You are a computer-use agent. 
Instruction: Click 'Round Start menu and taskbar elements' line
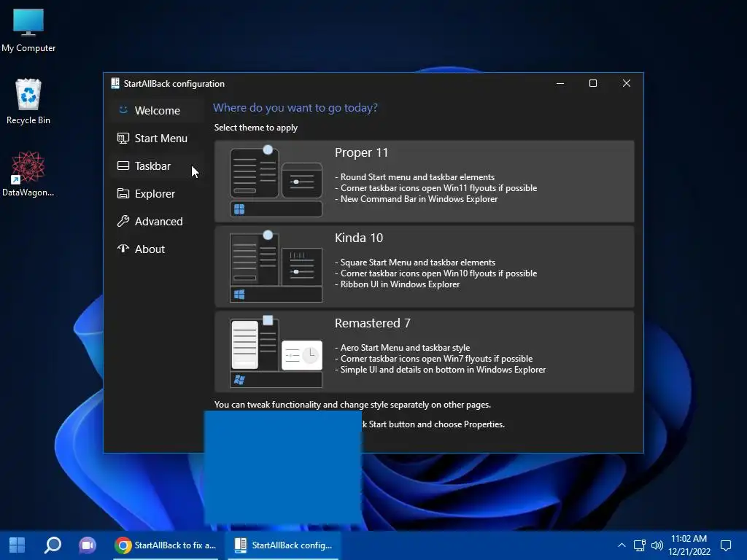pyautogui.click(x=415, y=177)
